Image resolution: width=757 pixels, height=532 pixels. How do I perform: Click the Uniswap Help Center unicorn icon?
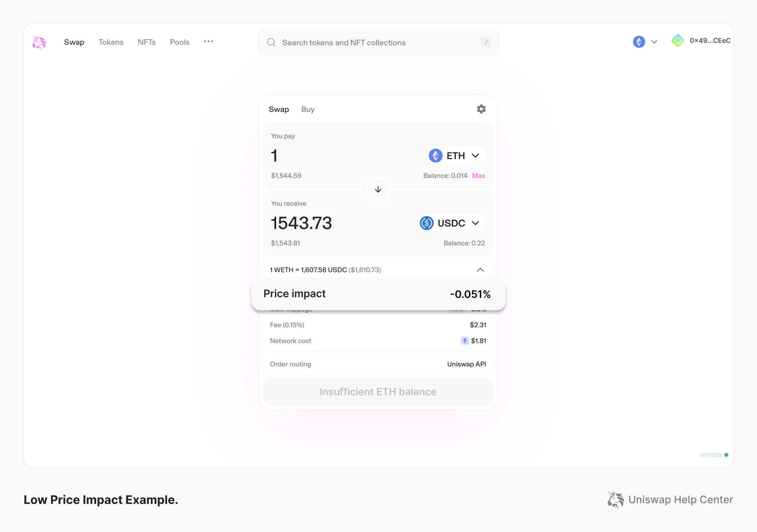click(x=615, y=499)
